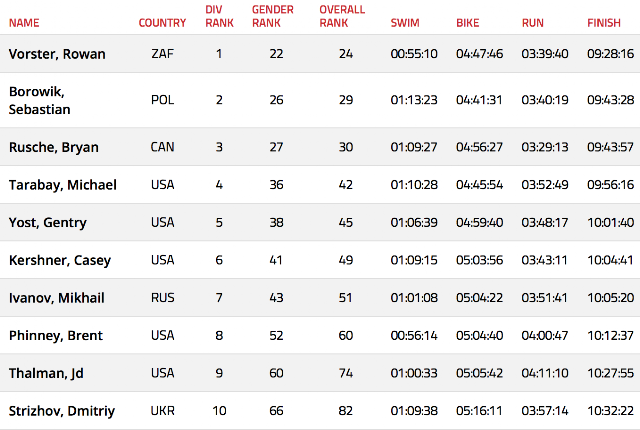The width and height of the screenshot is (640, 430).
Task: Click finish time 09:28:16 of Vorster
Action: (x=611, y=54)
